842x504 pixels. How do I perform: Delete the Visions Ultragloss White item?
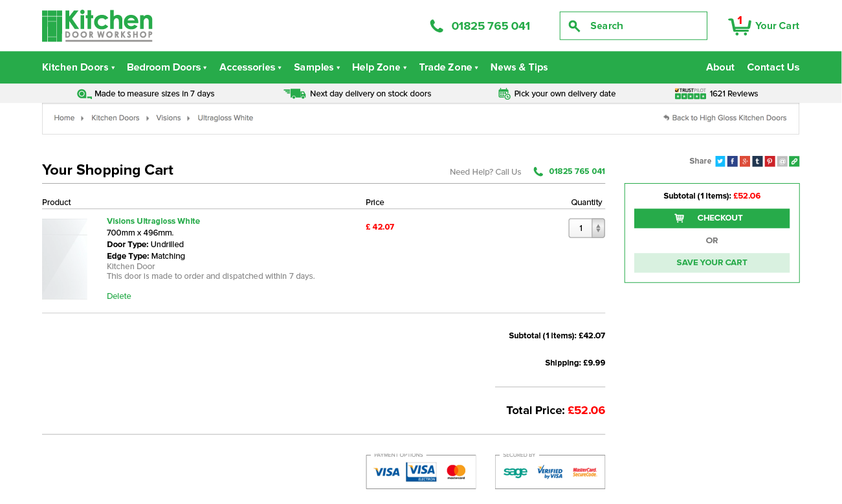(x=119, y=296)
